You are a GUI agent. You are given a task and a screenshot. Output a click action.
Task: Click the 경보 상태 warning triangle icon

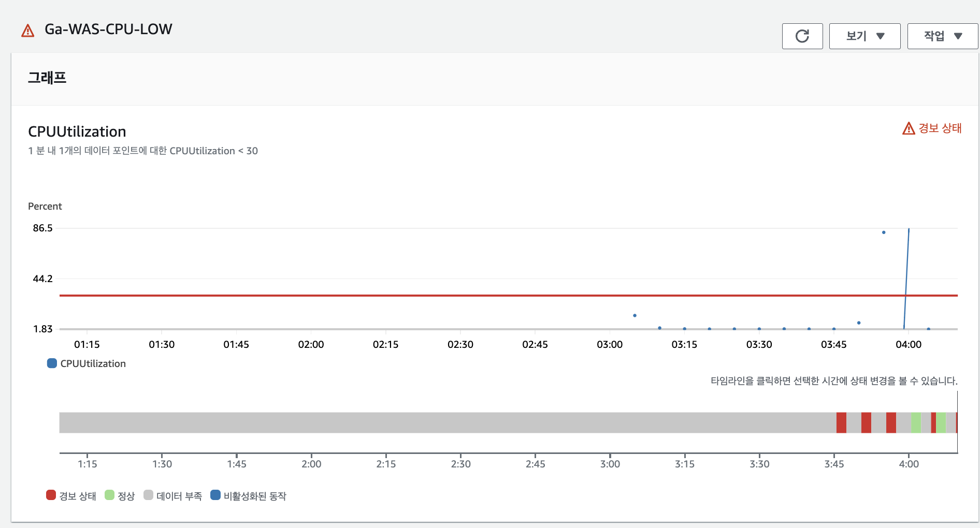click(x=909, y=128)
